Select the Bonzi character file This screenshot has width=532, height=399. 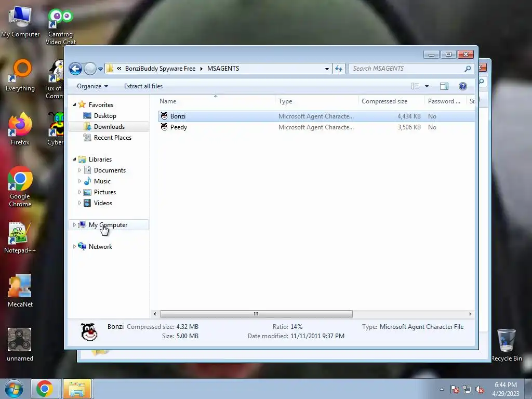coord(178,116)
